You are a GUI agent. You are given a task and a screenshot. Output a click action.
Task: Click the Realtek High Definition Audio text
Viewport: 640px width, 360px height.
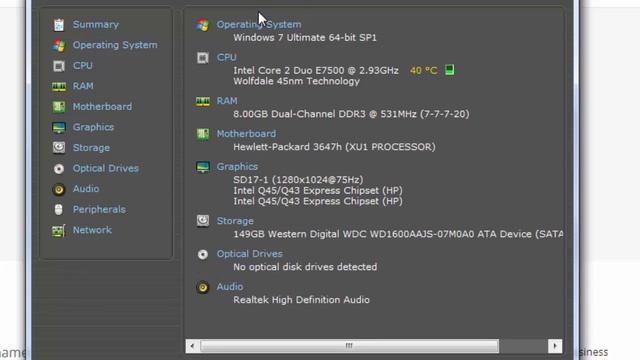[x=301, y=300]
